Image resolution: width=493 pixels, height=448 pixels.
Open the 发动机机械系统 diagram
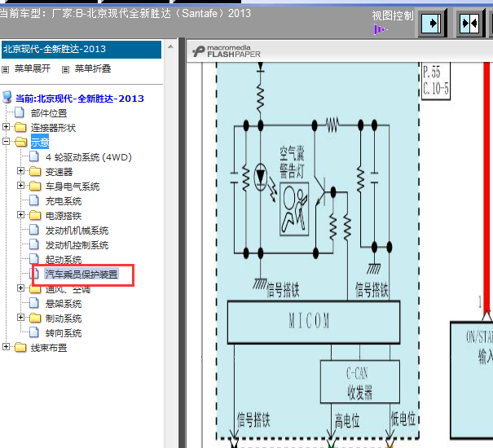(77, 231)
